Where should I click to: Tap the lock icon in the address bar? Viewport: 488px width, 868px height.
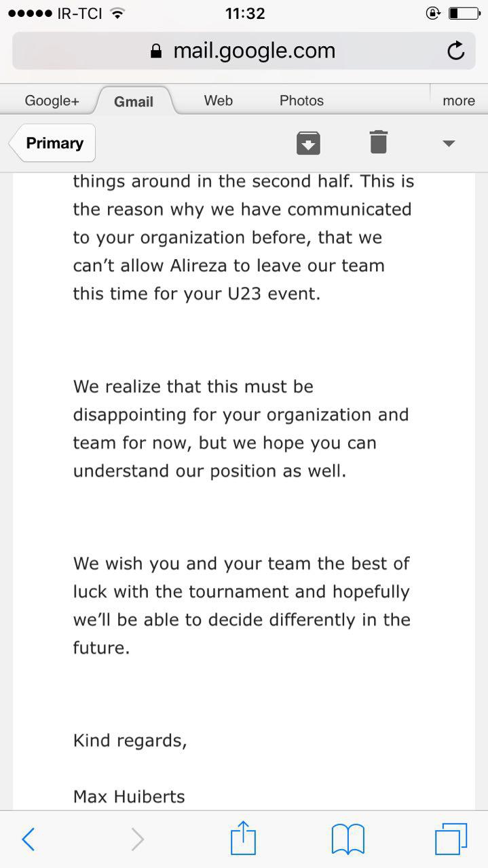point(156,52)
